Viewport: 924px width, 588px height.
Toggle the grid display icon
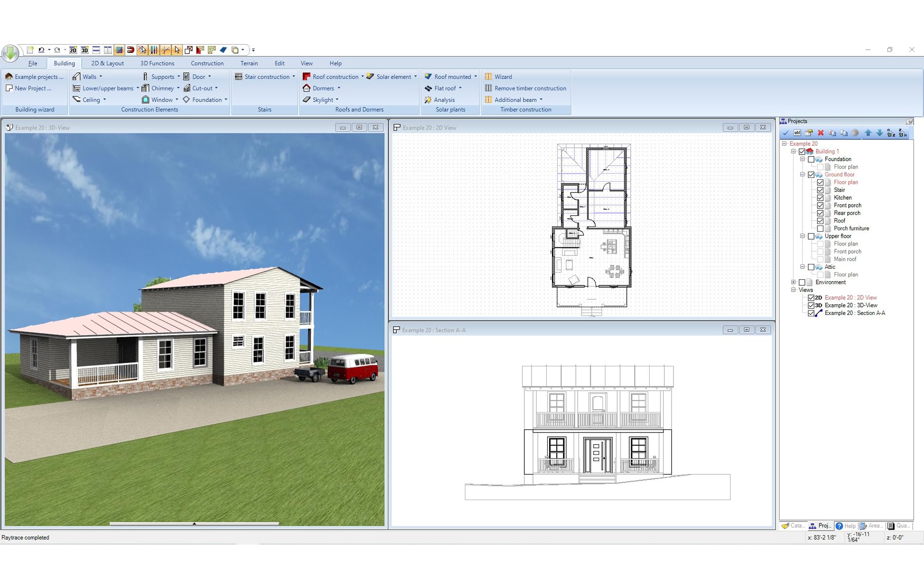tap(119, 50)
